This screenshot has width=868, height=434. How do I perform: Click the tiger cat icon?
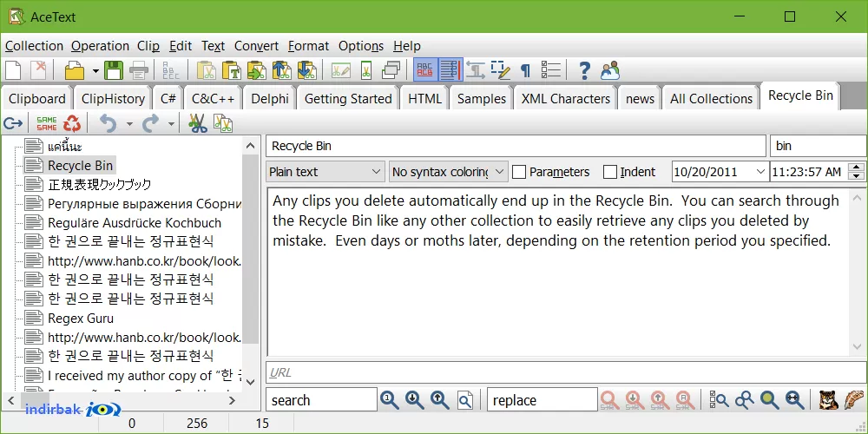[x=826, y=399]
